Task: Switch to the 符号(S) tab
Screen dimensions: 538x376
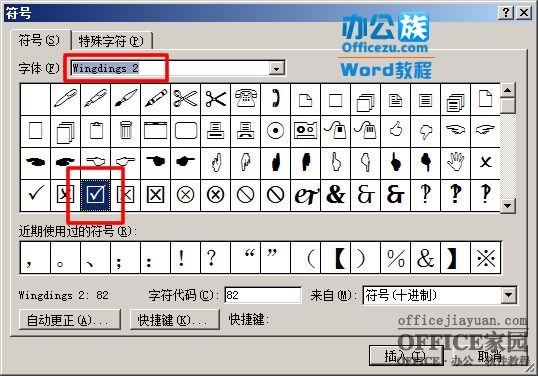Action: [x=39, y=40]
